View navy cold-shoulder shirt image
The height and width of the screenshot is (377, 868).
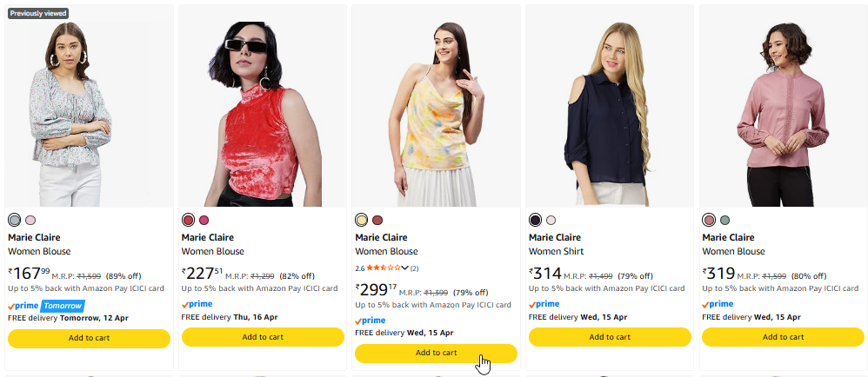coord(609,113)
